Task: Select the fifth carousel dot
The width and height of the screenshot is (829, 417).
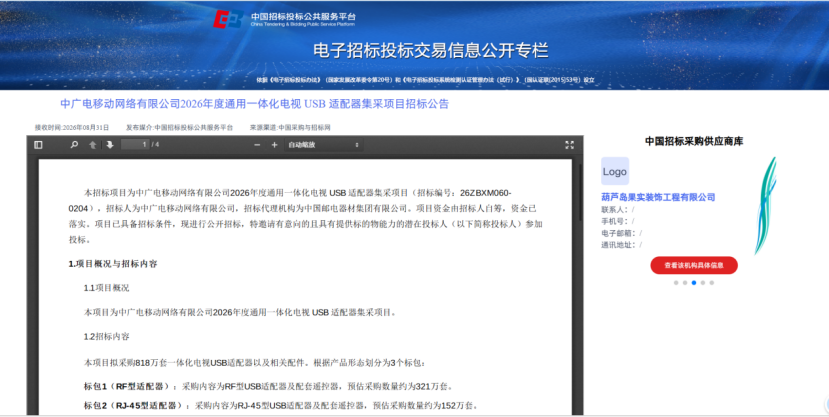Action: (712, 283)
